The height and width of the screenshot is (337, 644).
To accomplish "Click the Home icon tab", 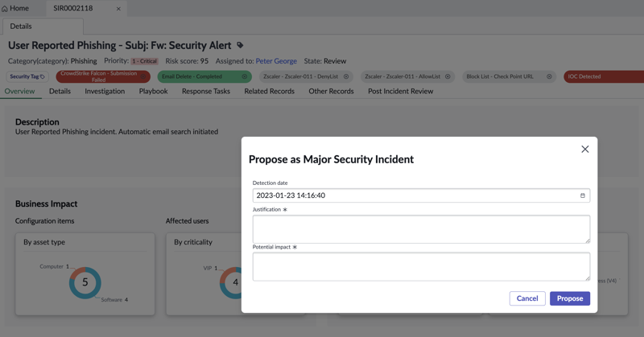I will pos(15,8).
